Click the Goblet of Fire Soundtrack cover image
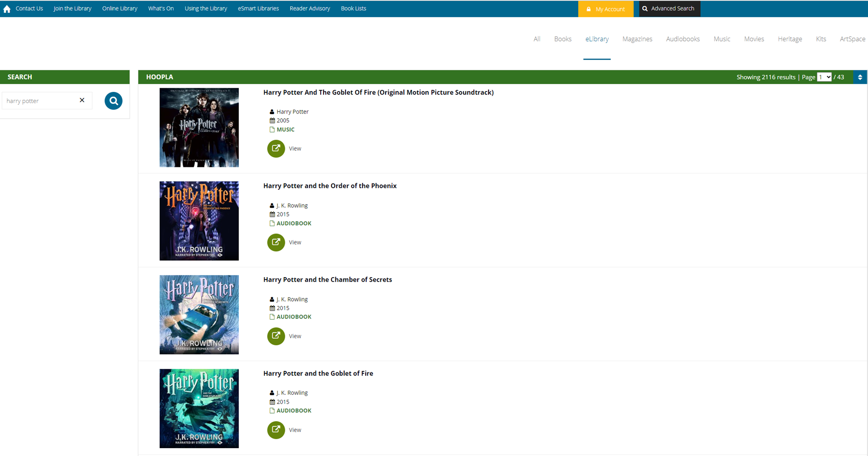868x456 pixels. [x=199, y=127]
